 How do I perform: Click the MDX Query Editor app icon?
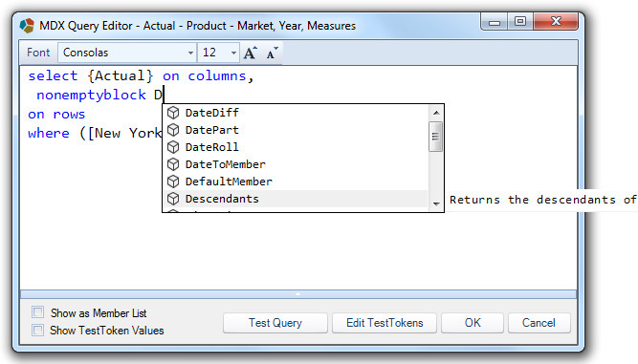pyautogui.click(x=28, y=26)
